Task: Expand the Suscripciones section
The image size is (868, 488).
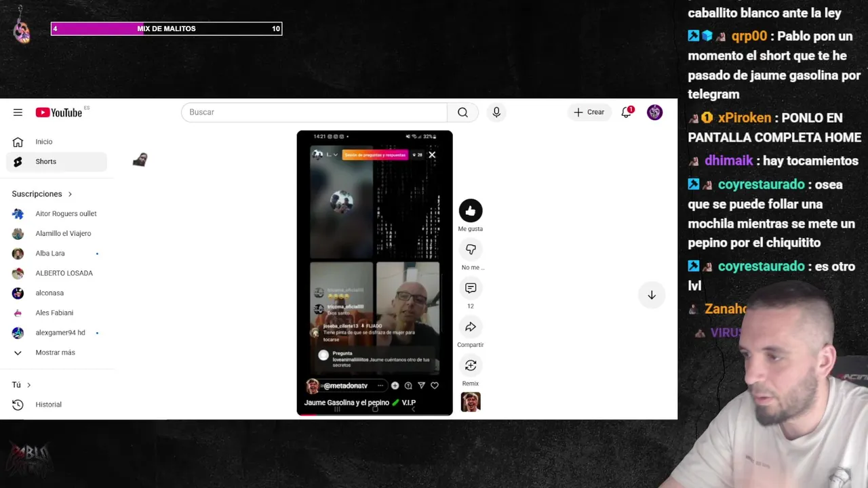Action: (x=42, y=194)
